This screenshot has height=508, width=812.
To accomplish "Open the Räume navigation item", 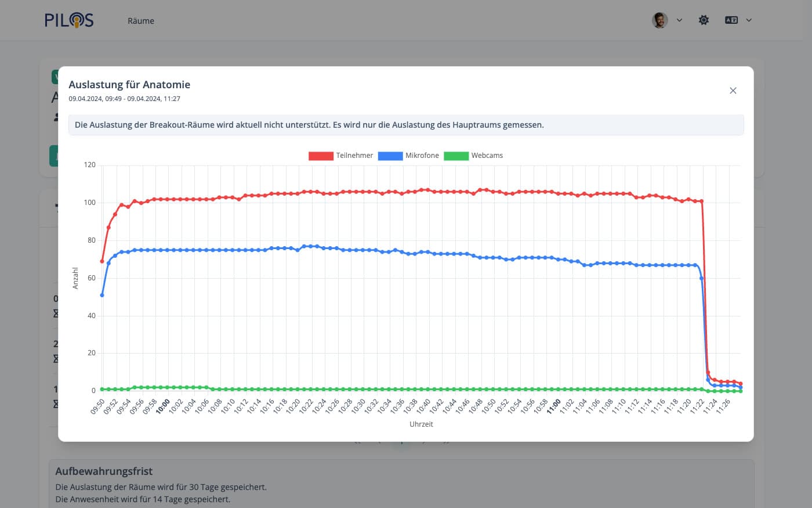I will pos(141,21).
